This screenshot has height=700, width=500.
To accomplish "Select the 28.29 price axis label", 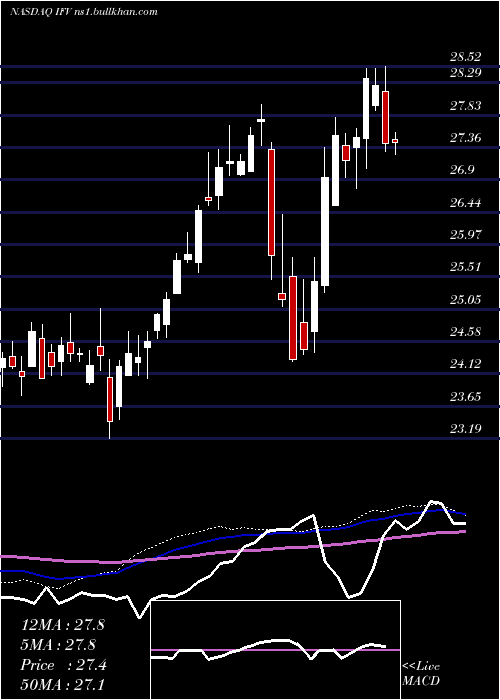I will [x=466, y=73].
